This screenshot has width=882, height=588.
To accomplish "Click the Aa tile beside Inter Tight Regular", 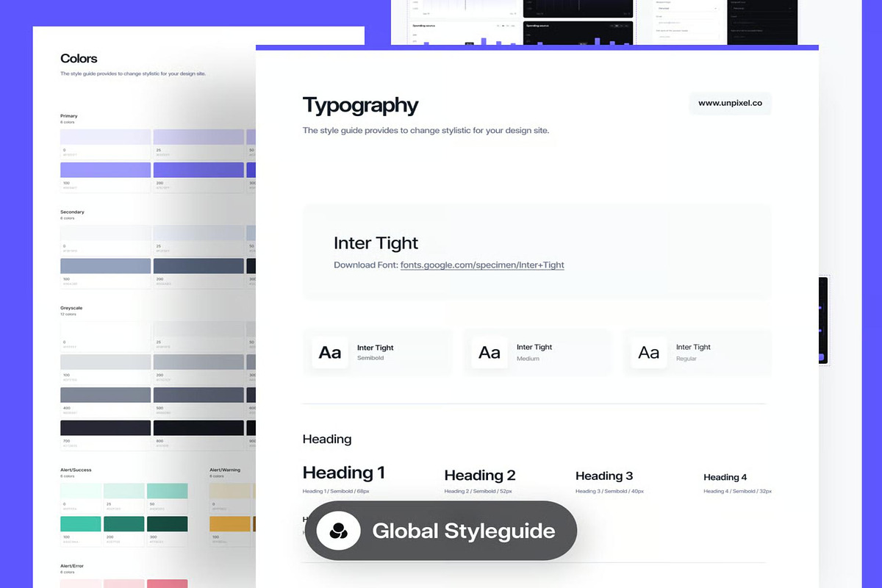I will click(649, 353).
